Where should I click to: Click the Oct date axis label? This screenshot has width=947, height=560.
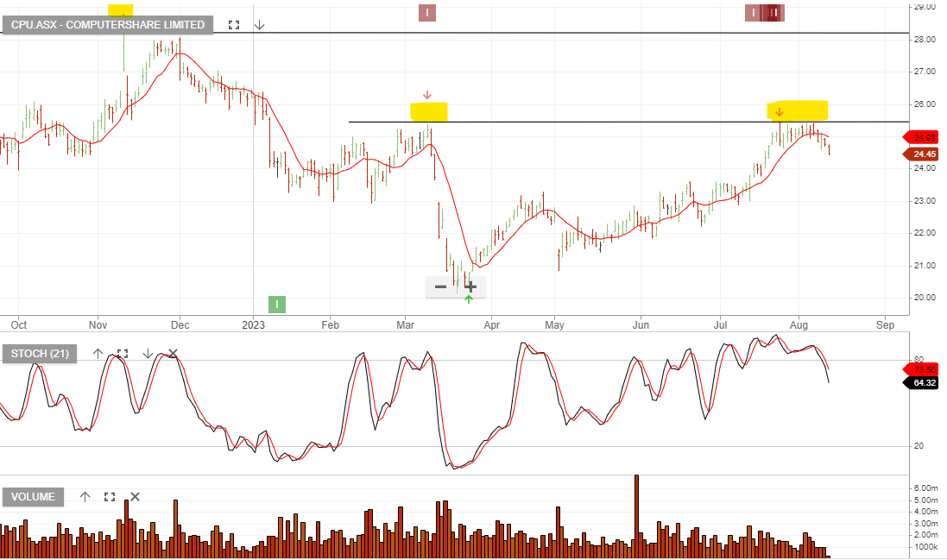pos(19,325)
